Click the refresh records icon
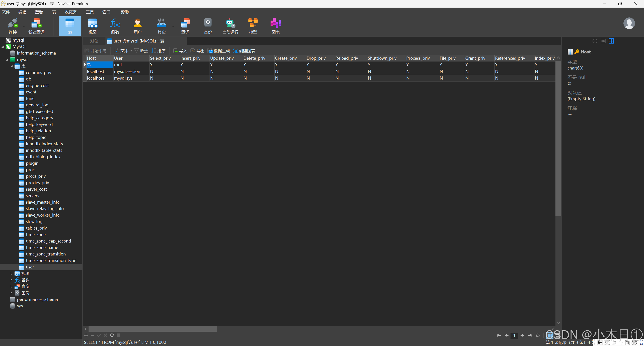This screenshot has width=644, height=346. pos(112,335)
